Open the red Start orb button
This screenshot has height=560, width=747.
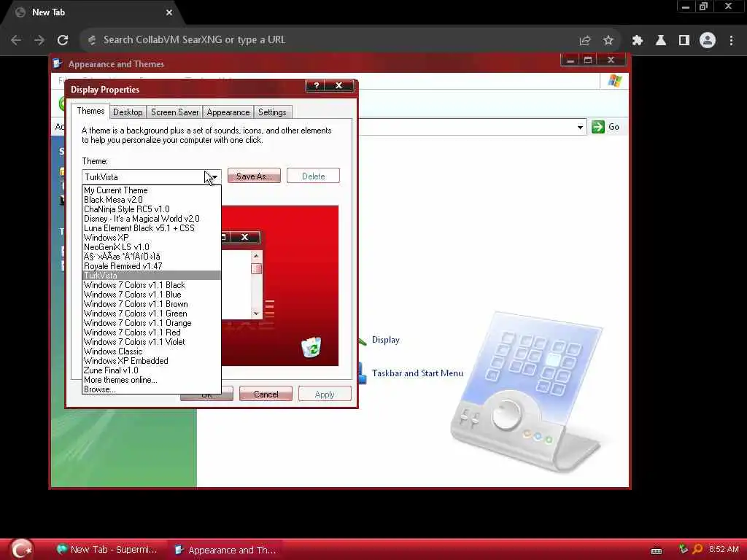pos(21,549)
